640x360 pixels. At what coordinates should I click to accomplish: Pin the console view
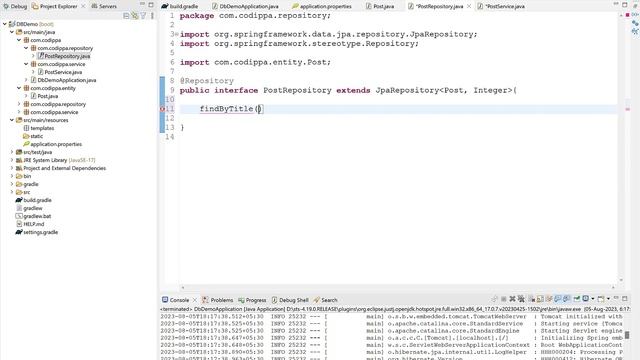pos(577,299)
